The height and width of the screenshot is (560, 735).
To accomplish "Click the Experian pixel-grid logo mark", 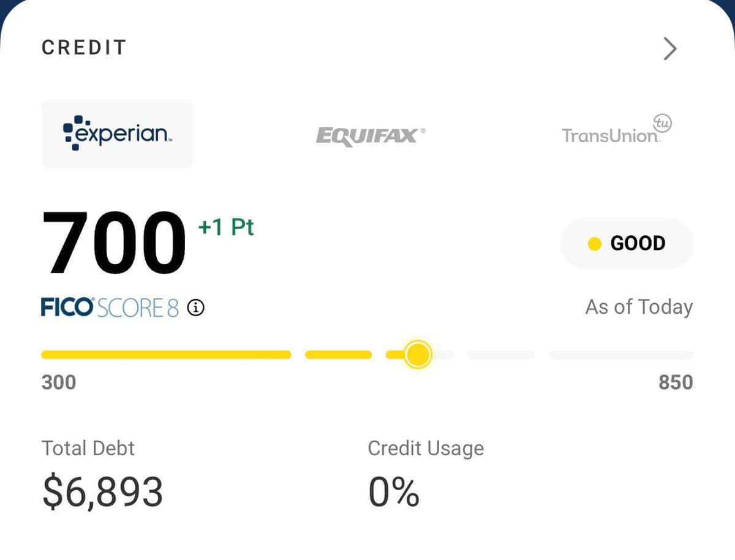I will [73, 131].
